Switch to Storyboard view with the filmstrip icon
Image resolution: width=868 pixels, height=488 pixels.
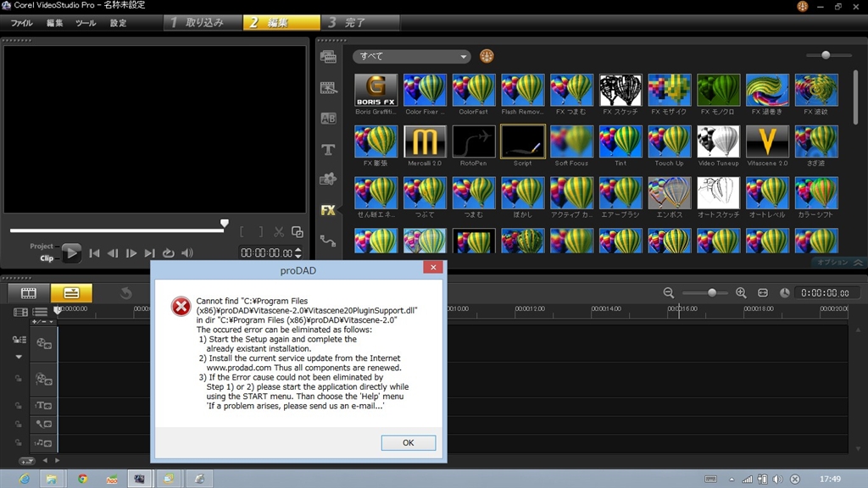pos(27,292)
